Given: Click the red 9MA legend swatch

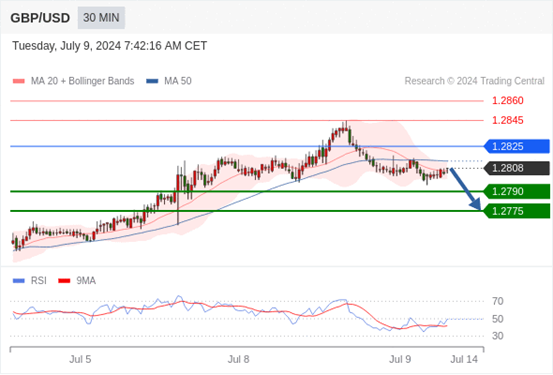Looking at the screenshot, I should [x=64, y=281].
